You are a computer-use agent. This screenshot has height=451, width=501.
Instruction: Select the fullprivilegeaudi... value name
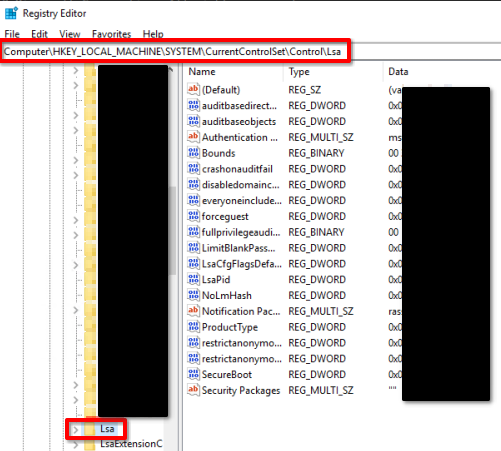point(241,232)
